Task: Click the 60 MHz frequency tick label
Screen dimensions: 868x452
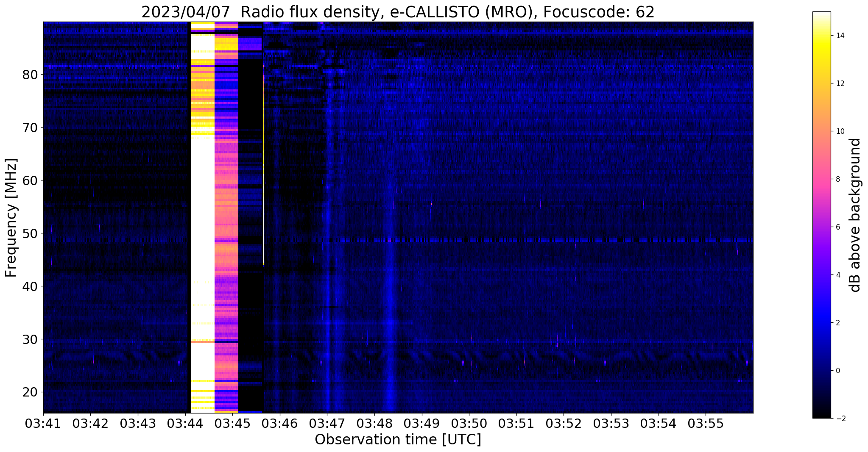Action: [30, 181]
